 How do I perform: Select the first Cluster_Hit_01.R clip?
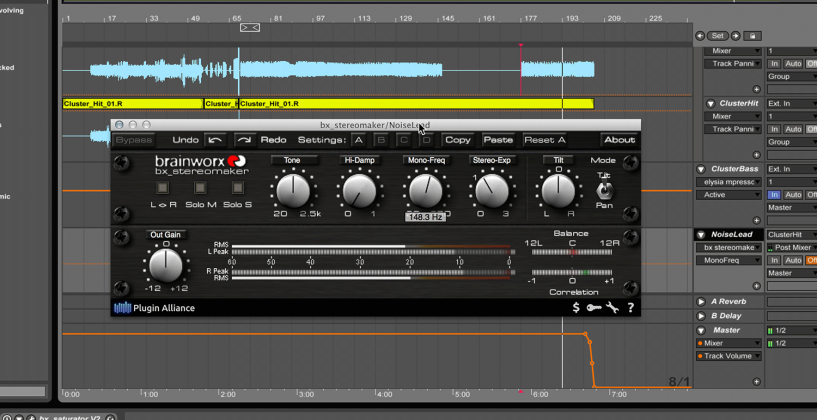(x=133, y=104)
